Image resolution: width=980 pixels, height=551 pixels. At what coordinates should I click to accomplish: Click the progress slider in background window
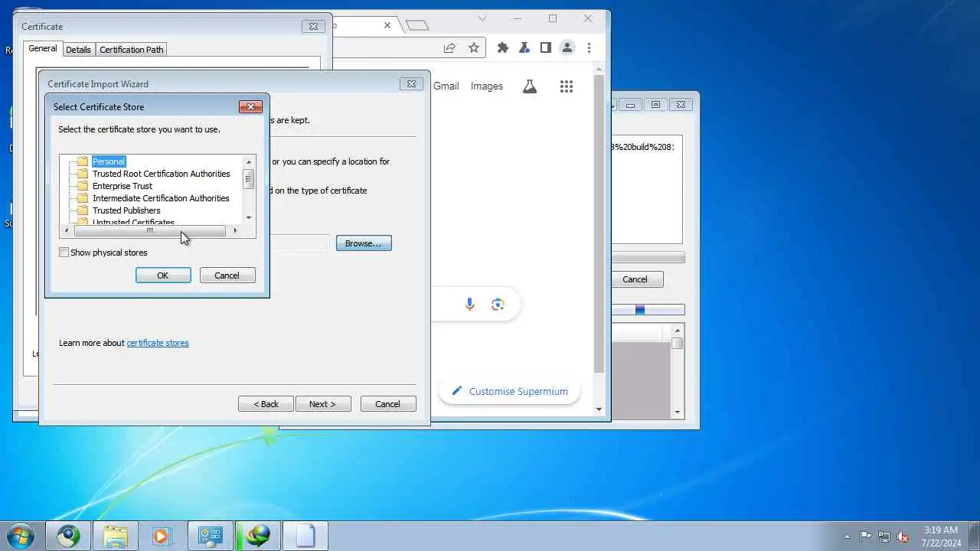point(640,310)
